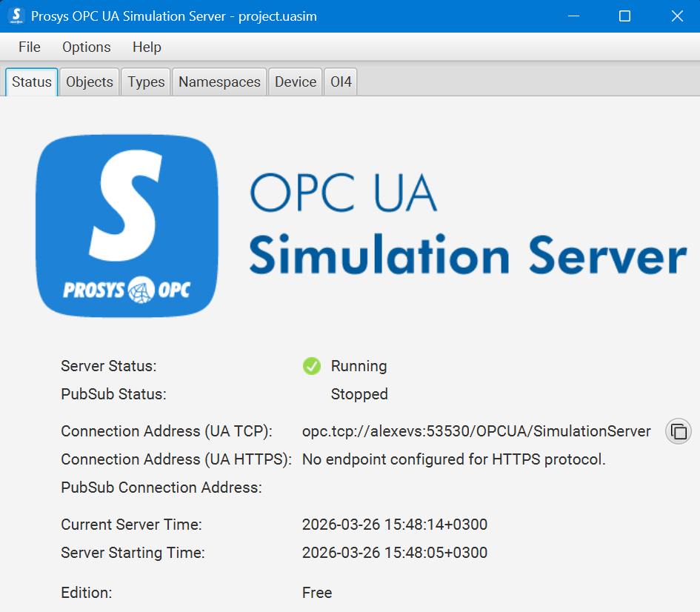
Task: Open the Options menu
Action: [87, 47]
